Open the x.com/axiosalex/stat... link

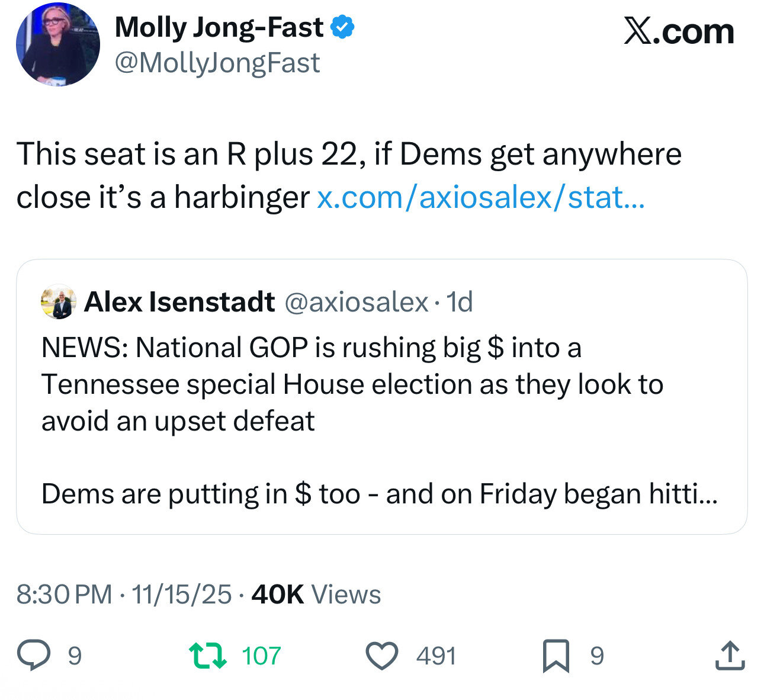click(x=480, y=197)
